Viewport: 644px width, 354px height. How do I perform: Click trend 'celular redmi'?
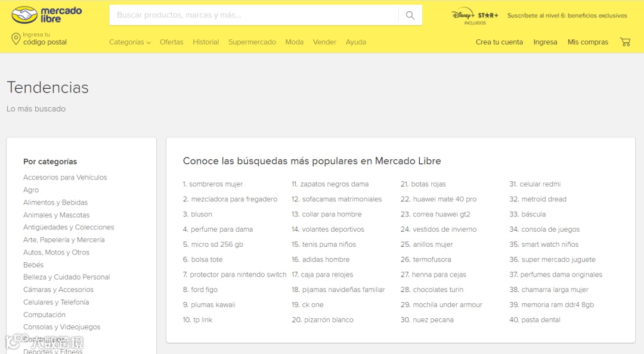tap(540, 184)
